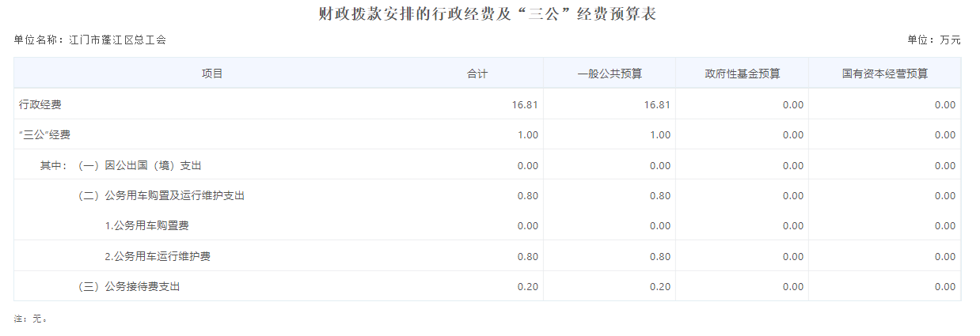The width and height of the screenshot is (980, 336).
Task: Click the 行政经费 row label
Action: (40, 104)
